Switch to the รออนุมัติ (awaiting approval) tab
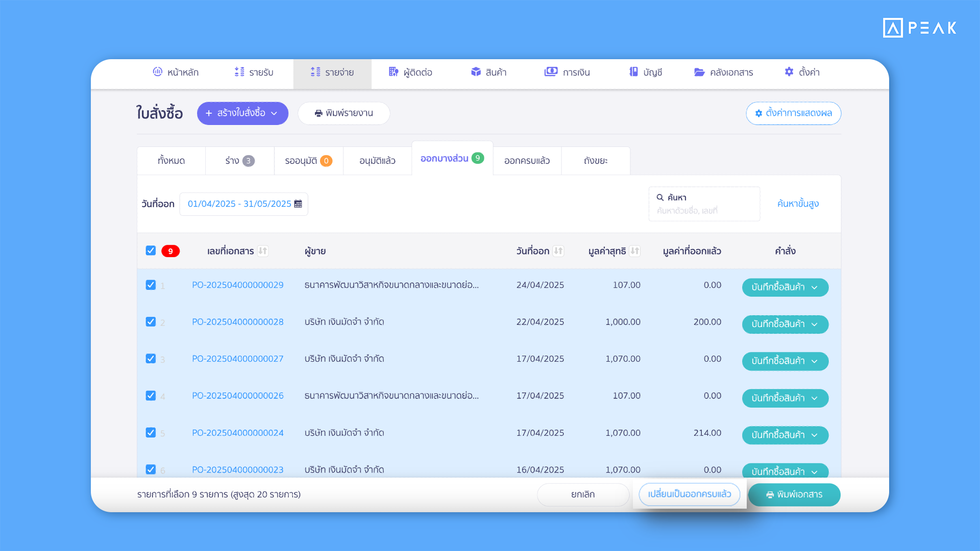 coord(309,161)
